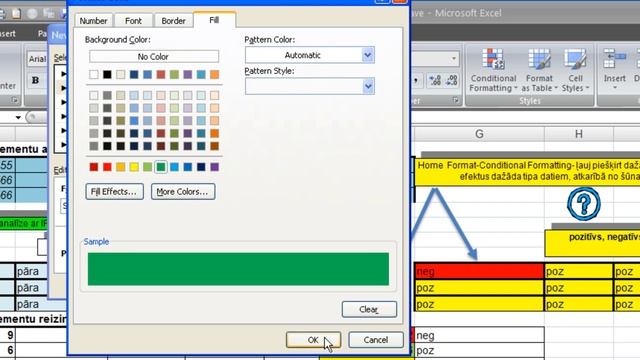Open Conditional Formatting in Excel ribbon

493,71
